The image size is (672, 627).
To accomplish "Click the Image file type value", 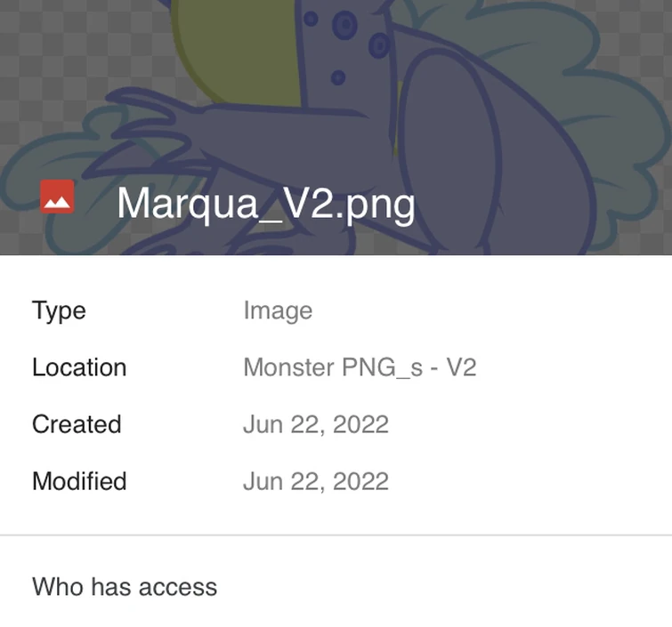I will [x=278, y=310].
